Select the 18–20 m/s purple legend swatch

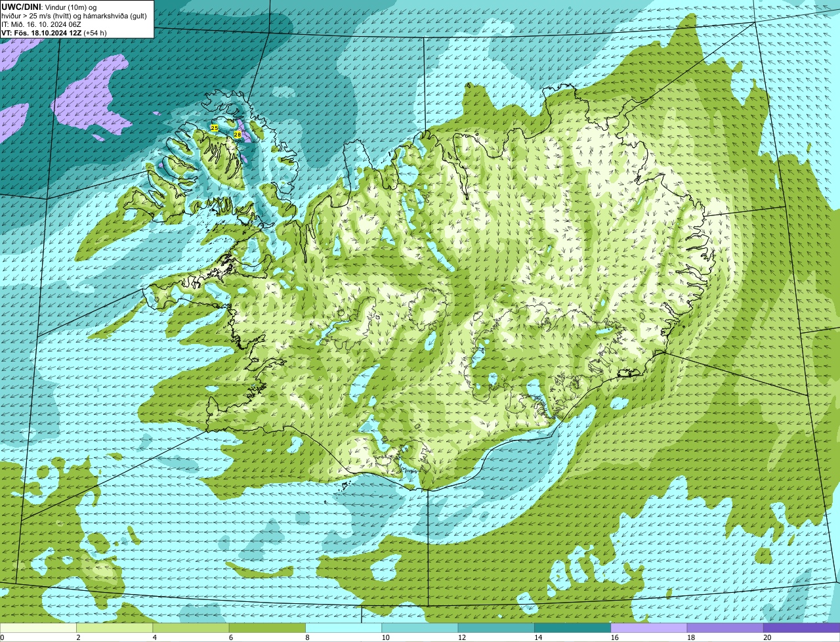pyautogui.click(x=725, y=628)
